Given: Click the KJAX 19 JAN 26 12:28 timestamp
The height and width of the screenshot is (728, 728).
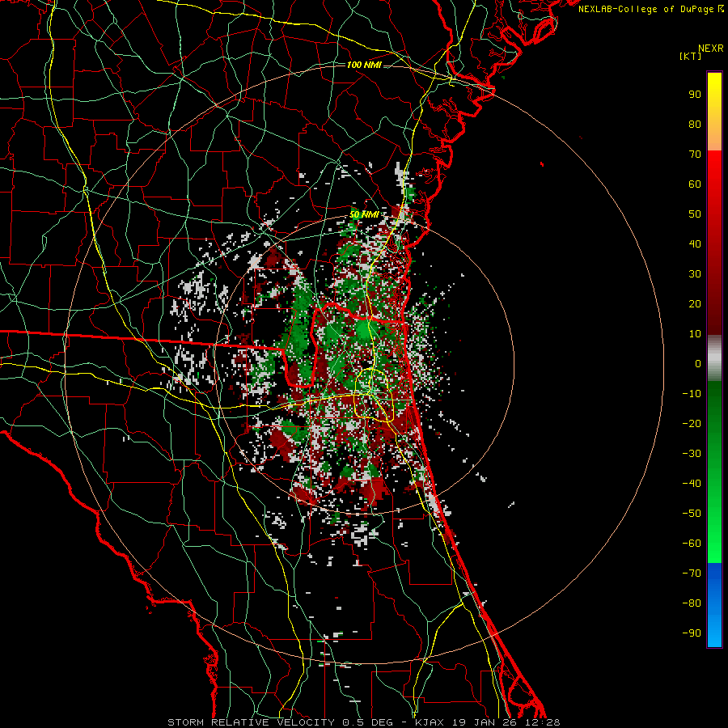Looking at the screenshot, I should [487, 722].
